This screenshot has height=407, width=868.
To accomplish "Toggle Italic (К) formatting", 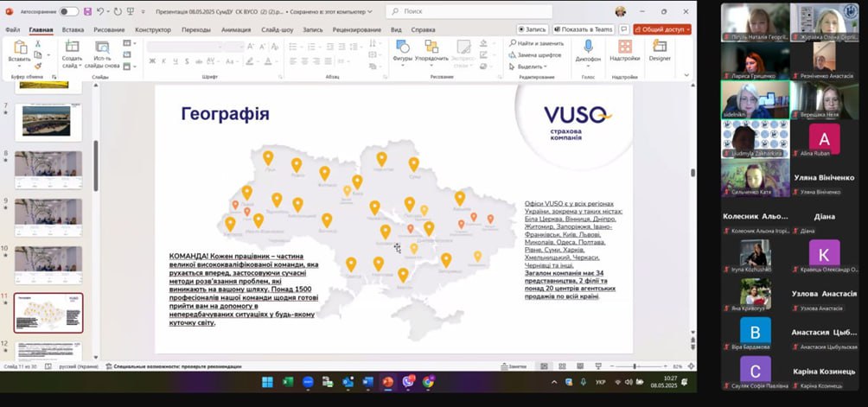I will 164,61.
